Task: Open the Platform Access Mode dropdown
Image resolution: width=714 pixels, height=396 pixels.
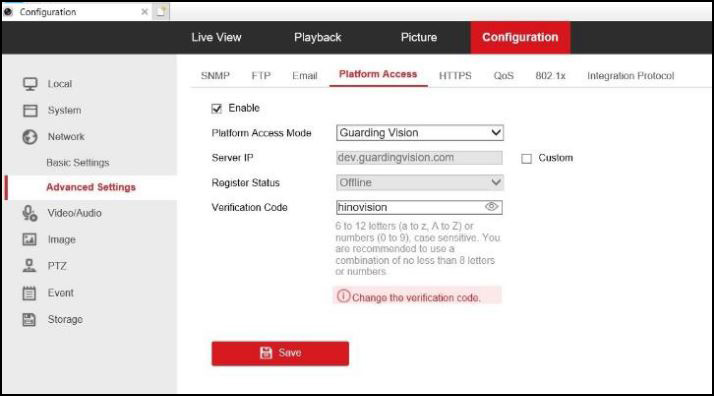Action: pyautogui.click(x=420, y=133)
